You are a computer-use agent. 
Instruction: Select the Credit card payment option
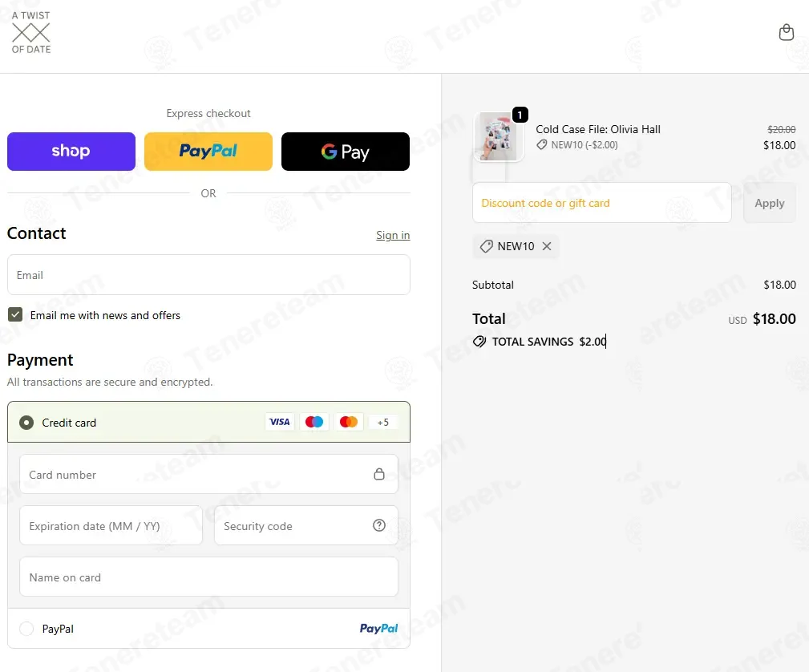26,423
